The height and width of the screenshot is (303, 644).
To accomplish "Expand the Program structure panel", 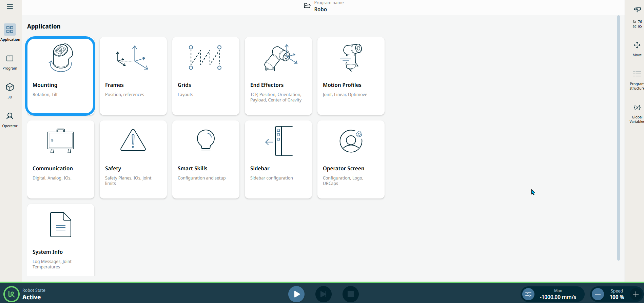I will 637,80.
